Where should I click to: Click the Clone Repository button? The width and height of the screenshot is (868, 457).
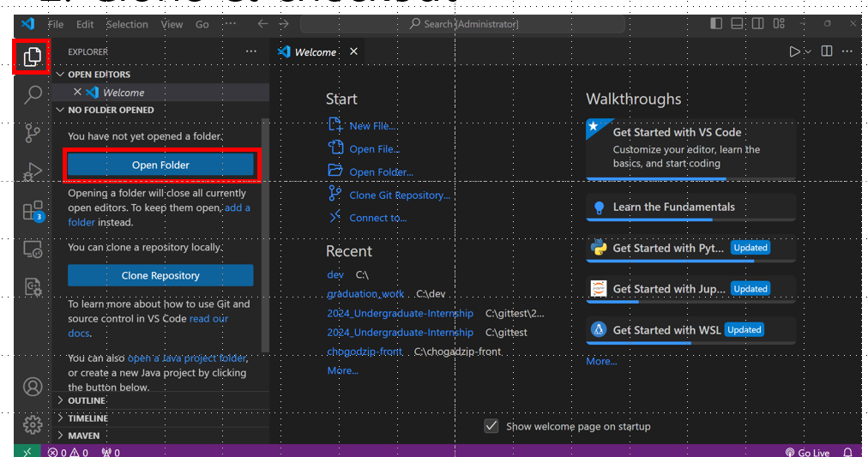click(160, 275)
